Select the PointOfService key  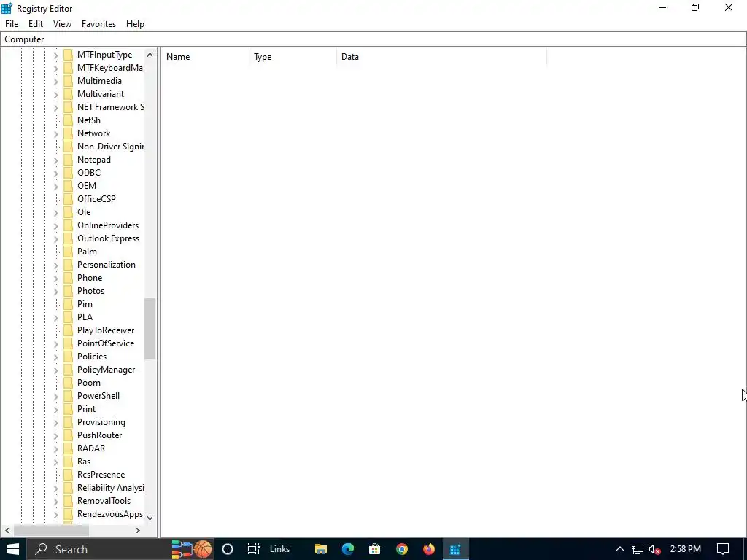coord(106,343)
